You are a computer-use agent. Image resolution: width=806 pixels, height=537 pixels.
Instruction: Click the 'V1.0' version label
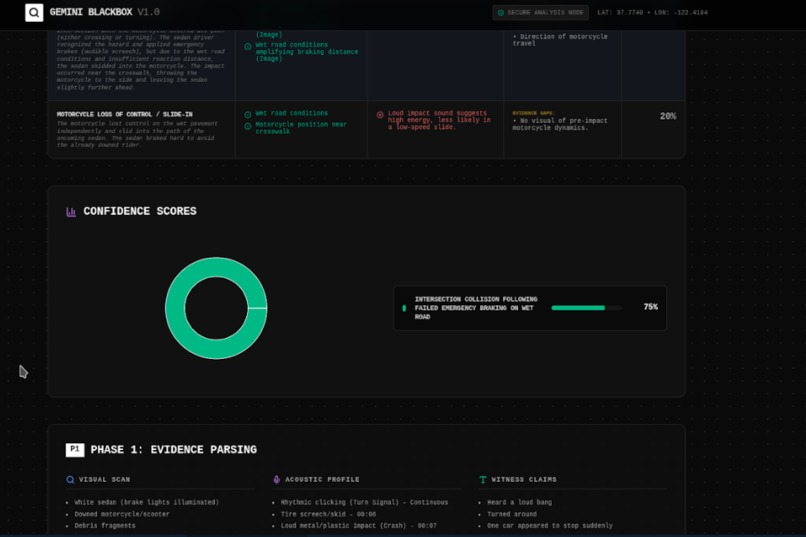(149, 12)
